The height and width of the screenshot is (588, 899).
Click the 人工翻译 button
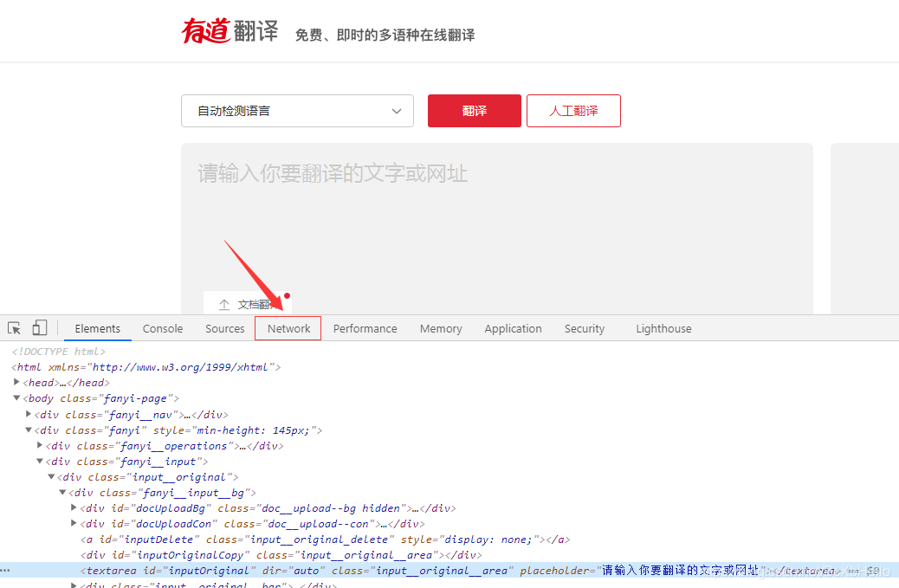pyautogui.click(x=573, y=111)
